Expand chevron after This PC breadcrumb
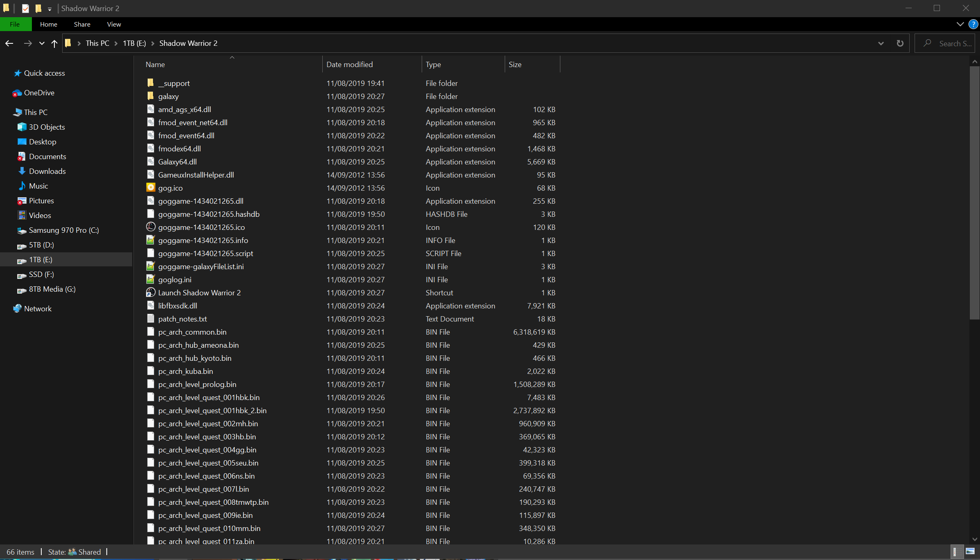 click(x=116, y=43)
